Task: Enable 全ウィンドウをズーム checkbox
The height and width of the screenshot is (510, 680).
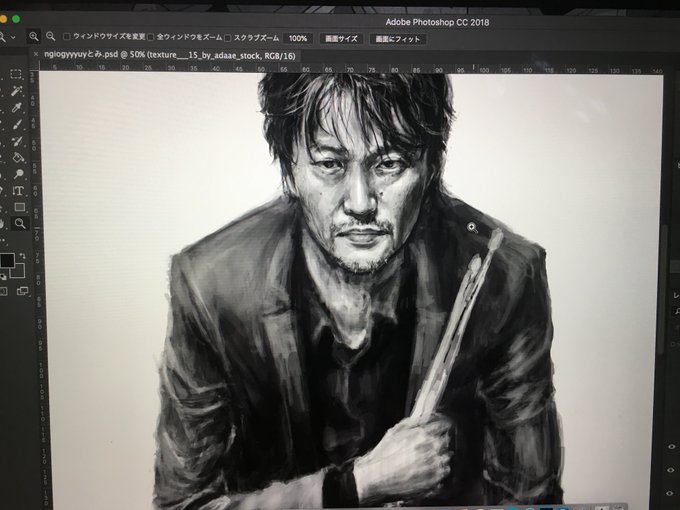Action: (150, 37)
